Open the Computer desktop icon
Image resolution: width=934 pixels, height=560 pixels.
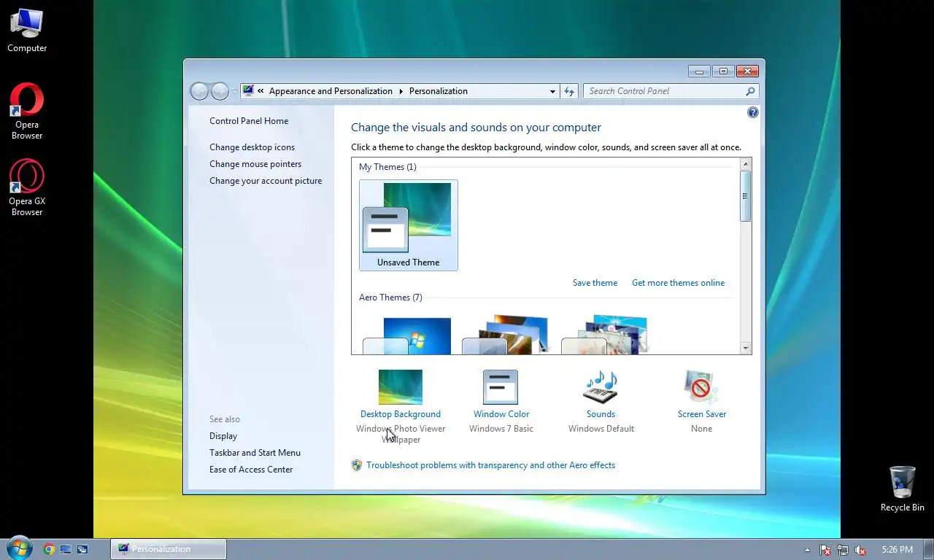pos(27,30)
